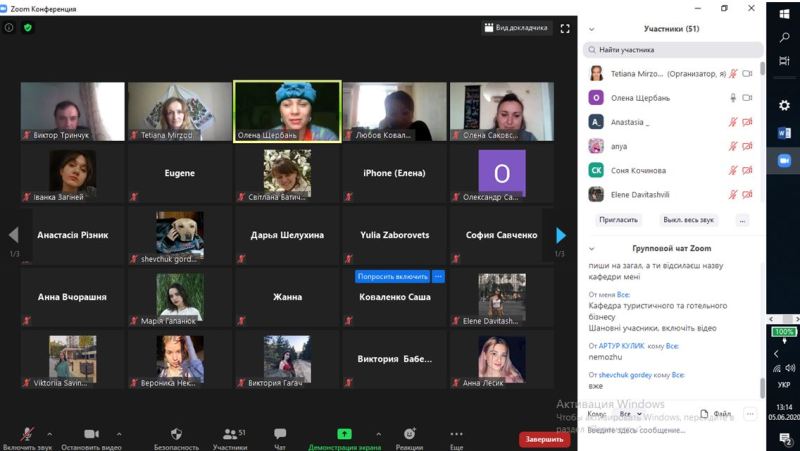
Task: Click sender link shevchuk gordey in chat
Action: click(625, 375)
